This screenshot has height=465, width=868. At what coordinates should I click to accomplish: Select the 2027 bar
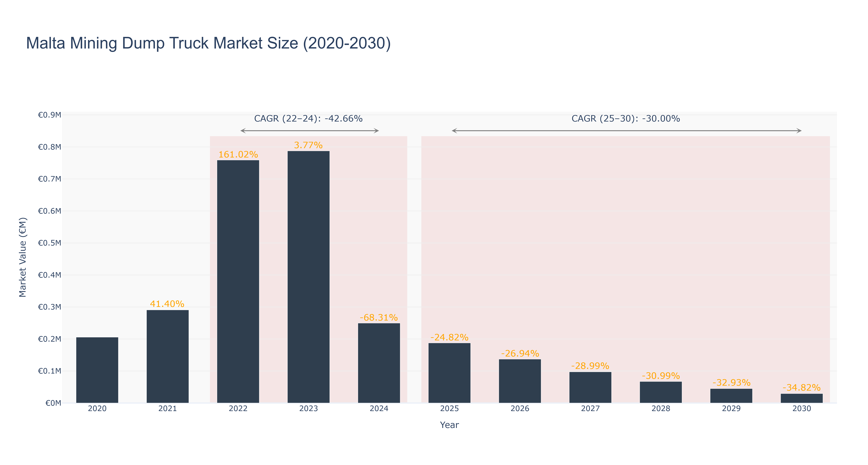click(590, 387)
